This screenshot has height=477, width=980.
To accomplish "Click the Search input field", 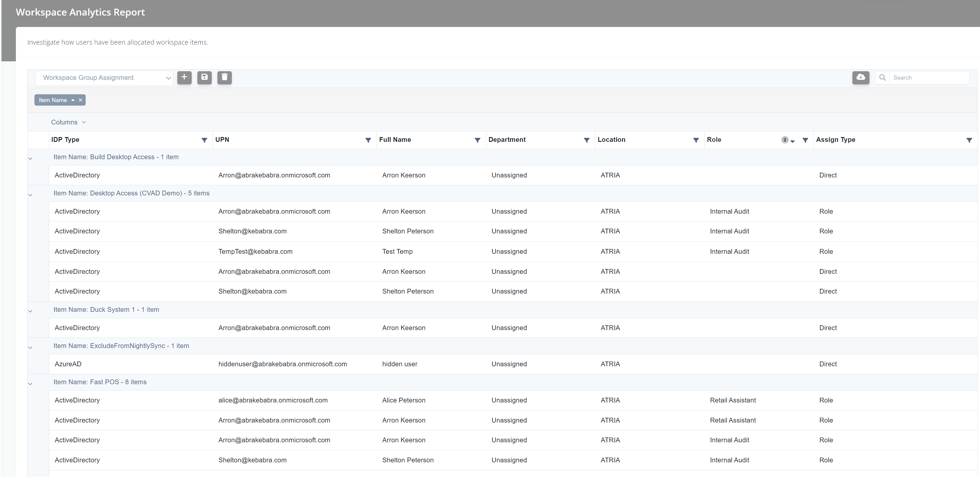I will point(928,78).
